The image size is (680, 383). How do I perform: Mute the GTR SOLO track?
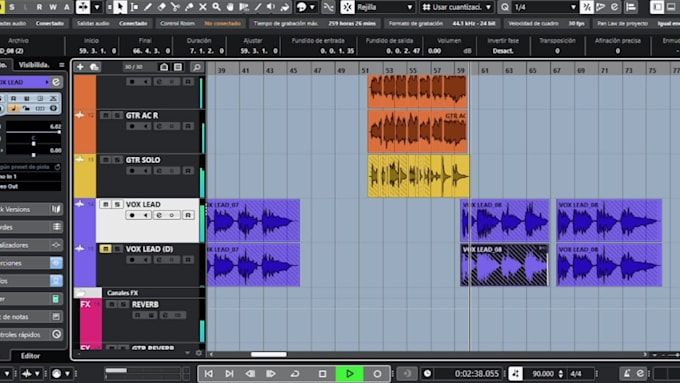click(105, 160)
